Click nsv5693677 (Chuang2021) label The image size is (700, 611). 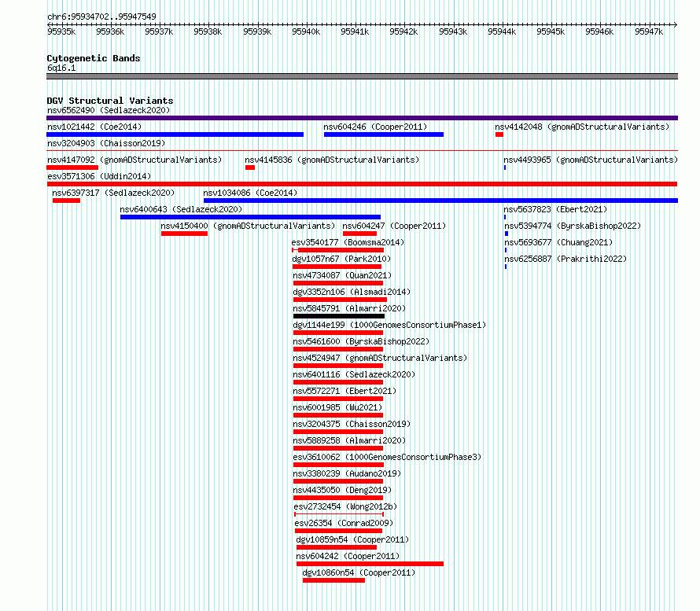tap(558, 242)
